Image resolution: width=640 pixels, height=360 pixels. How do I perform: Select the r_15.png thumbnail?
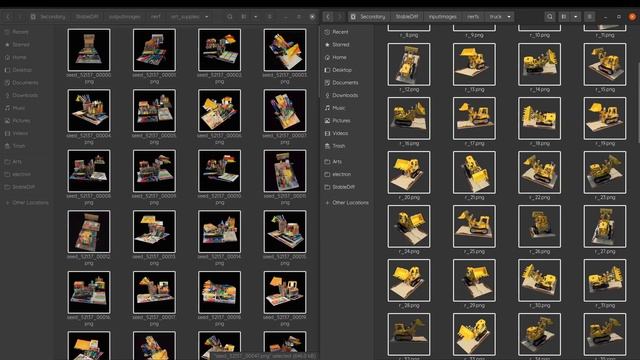pos(604,64)
